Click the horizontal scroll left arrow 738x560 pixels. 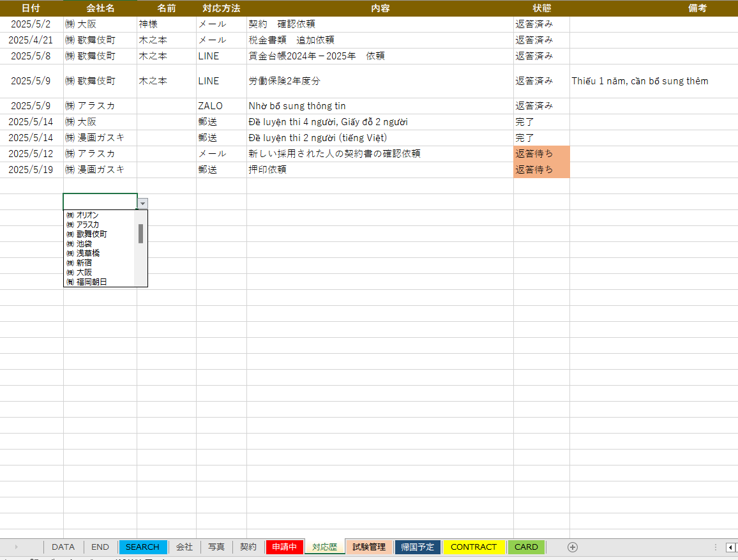pos(730,547)
